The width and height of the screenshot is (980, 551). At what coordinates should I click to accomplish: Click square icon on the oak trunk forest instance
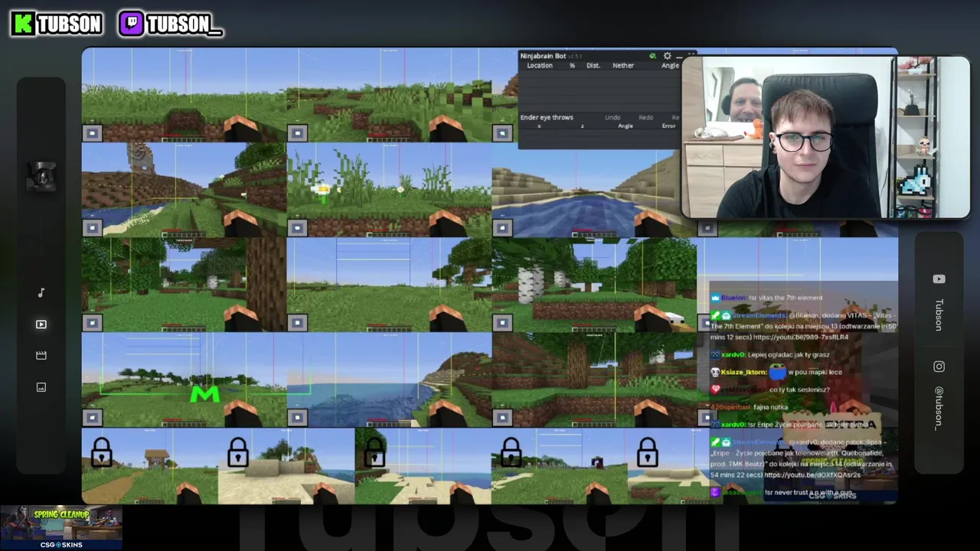point(92,322)
